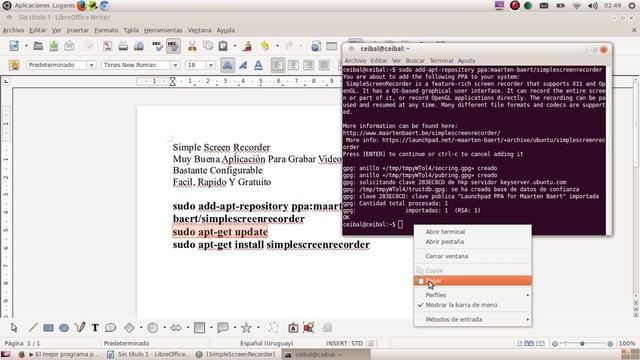This screenshot has width=640, height=360.
Task: Open the Herramientas menu in Writer
Action: (163, 30)
